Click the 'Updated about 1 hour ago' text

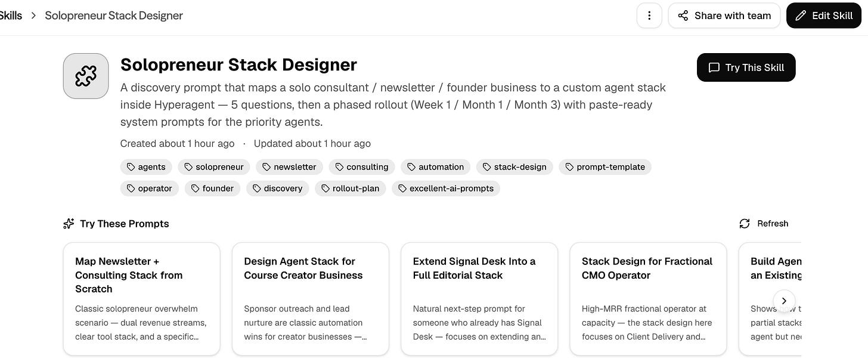click(312, 144)
